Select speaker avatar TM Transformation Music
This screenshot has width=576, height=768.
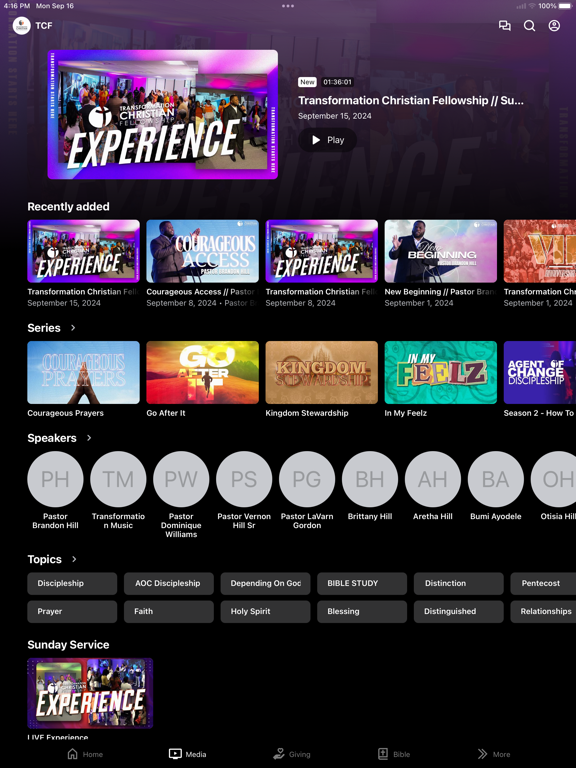pyautogui.click(x=118, y=479)
